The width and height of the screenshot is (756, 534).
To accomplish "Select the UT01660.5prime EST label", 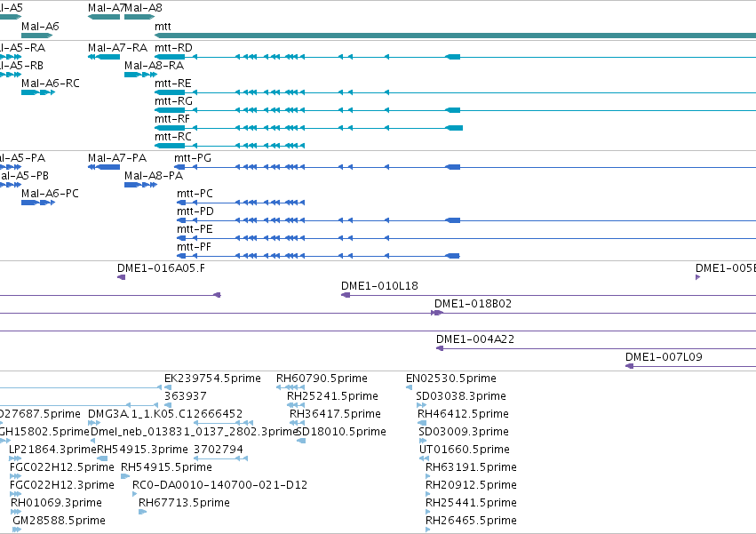I will pos(465,450).
